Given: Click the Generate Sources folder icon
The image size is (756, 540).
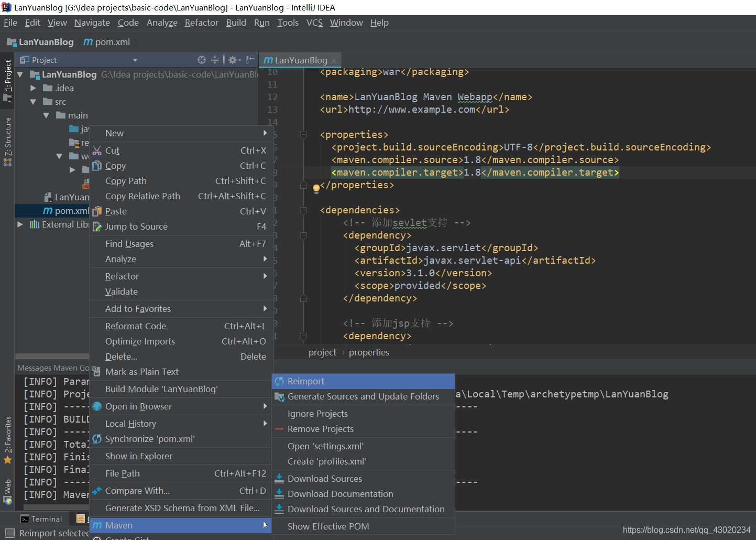Looking at the screenshot, I should tap(279, 396).
